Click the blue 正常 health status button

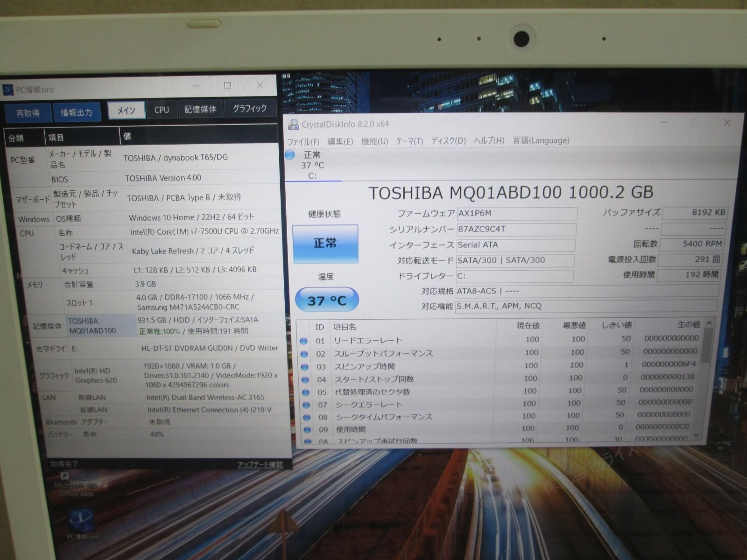coord(325,244)
